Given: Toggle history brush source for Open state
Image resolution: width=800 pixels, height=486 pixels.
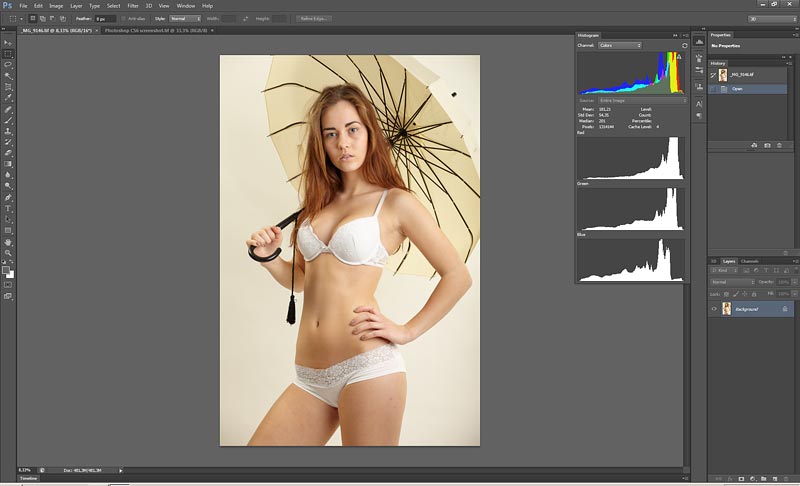Looking at the screenshot, I should (x=714, y=88).
